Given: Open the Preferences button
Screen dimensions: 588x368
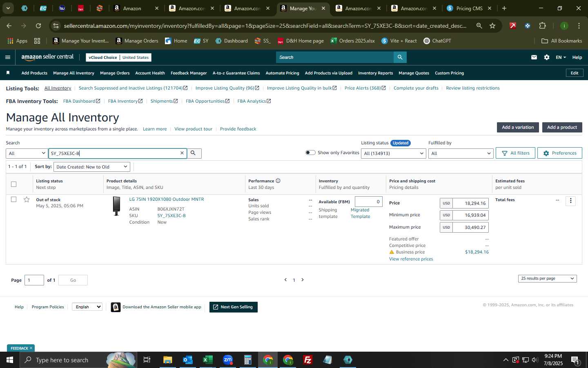Looking at the screenshot, I should 559,153.
